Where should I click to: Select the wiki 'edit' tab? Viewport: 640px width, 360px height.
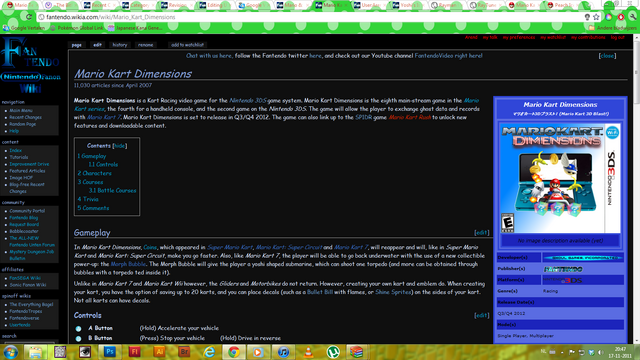pos(97,45)
